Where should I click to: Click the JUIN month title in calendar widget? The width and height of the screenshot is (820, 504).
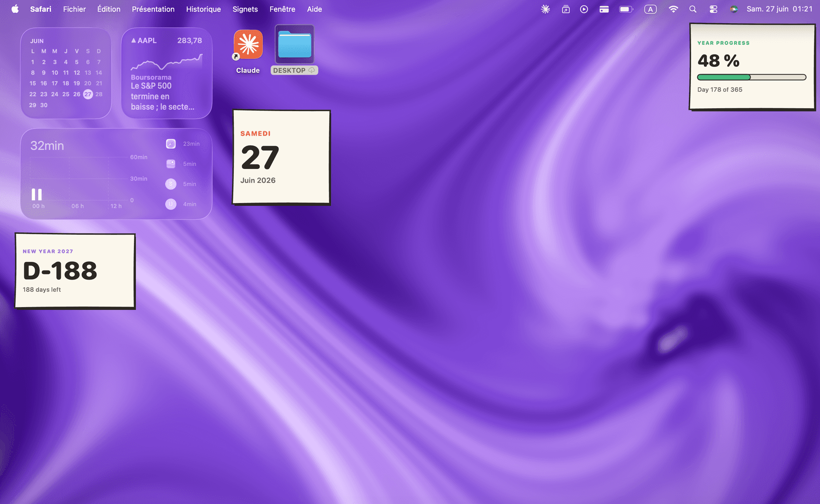pyautogui.click(x=37, y=41)
